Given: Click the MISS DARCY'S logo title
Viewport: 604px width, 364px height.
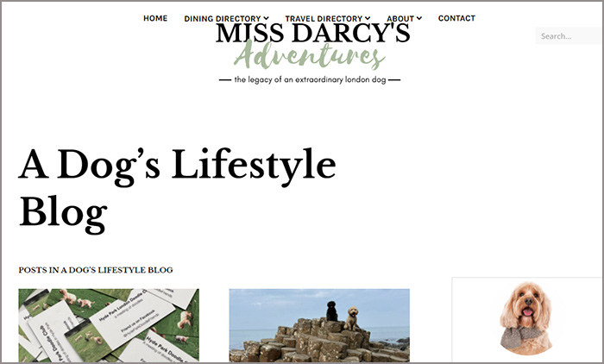Looking at the screenshot, I should pyautogui.click(x=312, y=33).
